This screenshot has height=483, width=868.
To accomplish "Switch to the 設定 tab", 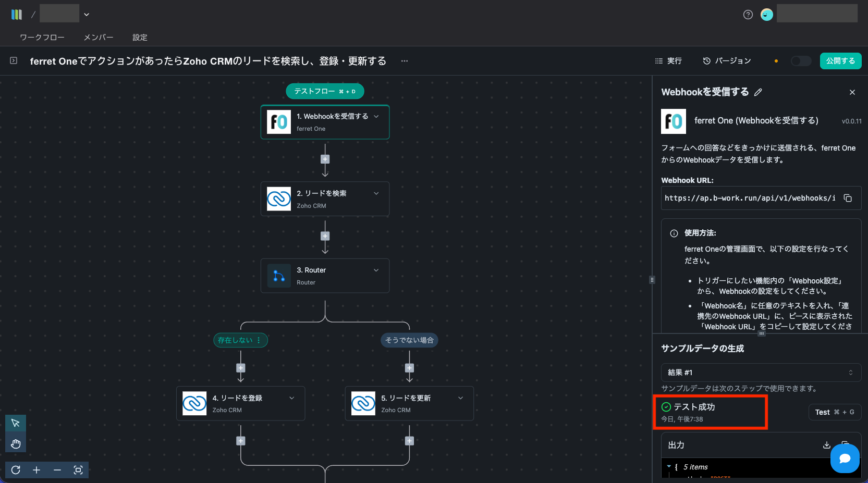I will click(140, 38).
